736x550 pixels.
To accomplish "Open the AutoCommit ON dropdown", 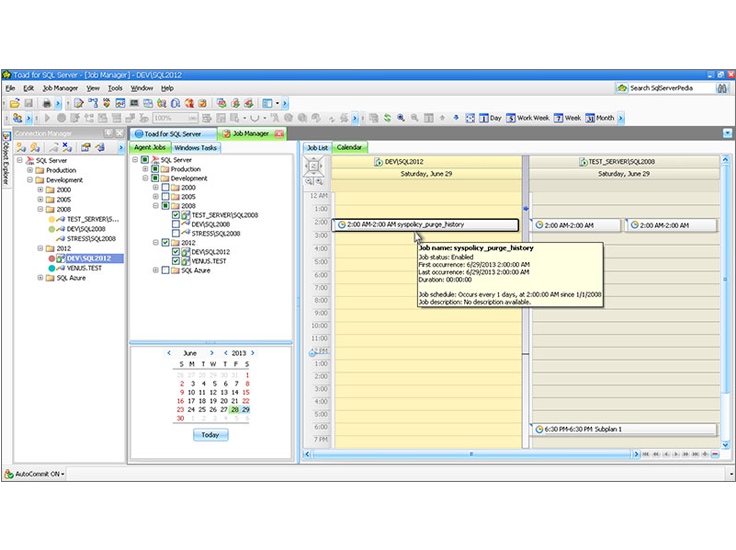I will [x=62, y=474].
